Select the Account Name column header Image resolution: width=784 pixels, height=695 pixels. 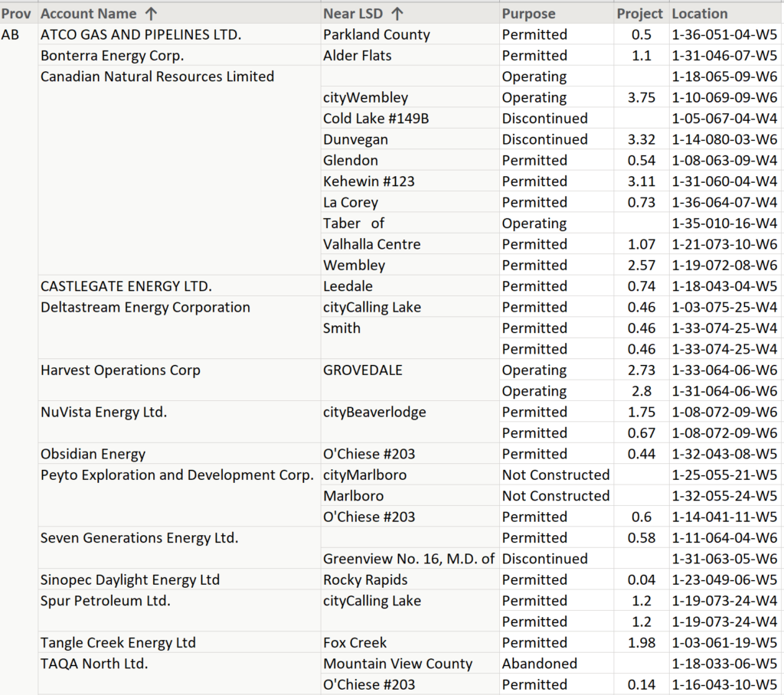(89, 14)
